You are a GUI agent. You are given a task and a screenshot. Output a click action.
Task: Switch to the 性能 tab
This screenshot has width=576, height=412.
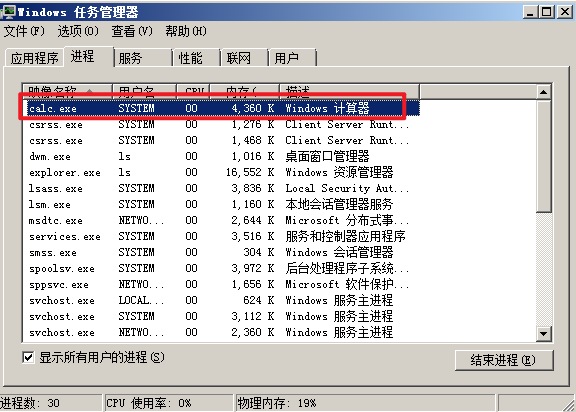197,58
